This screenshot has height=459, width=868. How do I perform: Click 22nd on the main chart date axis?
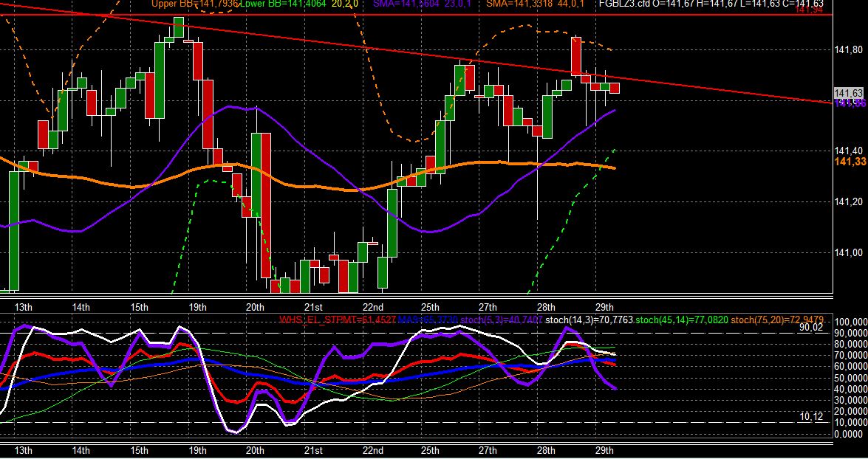click(x=372, y=308)
